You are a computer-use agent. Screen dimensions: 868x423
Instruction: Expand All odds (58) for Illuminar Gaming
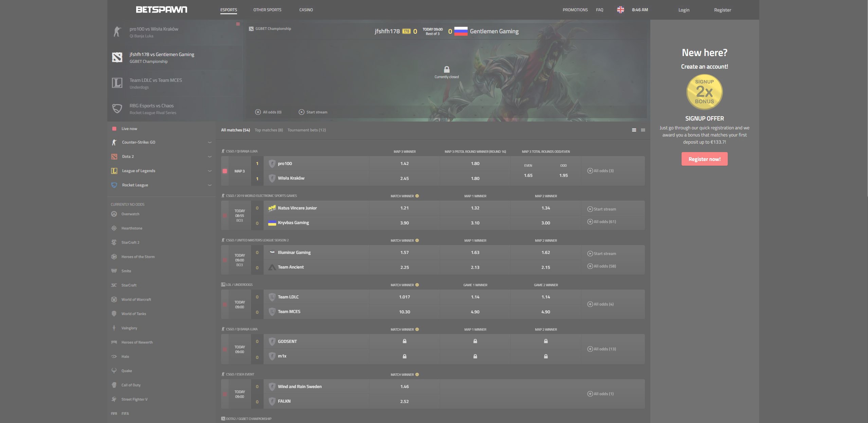click(x=601, y=266)
